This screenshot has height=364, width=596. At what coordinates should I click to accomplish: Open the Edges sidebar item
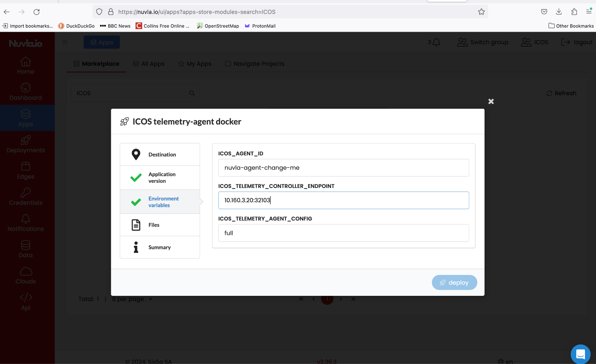click(26, 170)
